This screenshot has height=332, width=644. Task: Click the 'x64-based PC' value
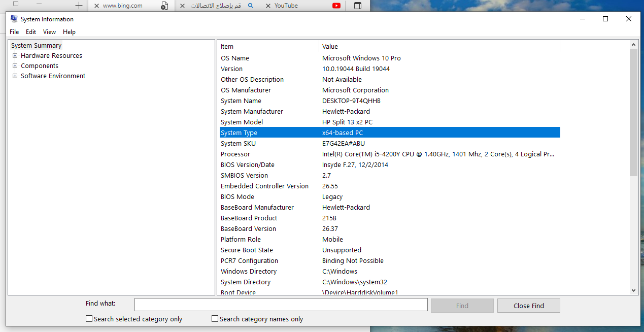343,133
